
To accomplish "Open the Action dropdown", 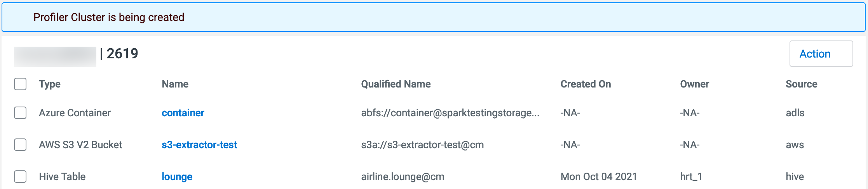I will [x=821, y=54].
